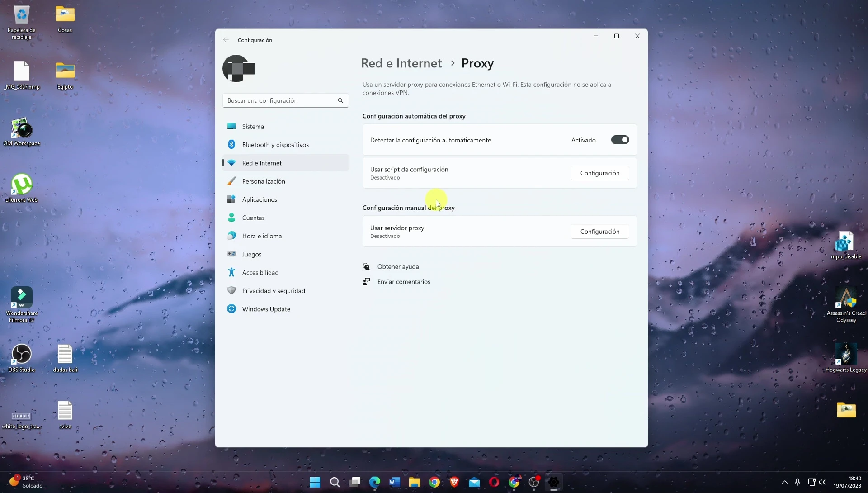Open the Cuentas section
Image resolution: width=868 pixels, height=493 pixels.
285,218
